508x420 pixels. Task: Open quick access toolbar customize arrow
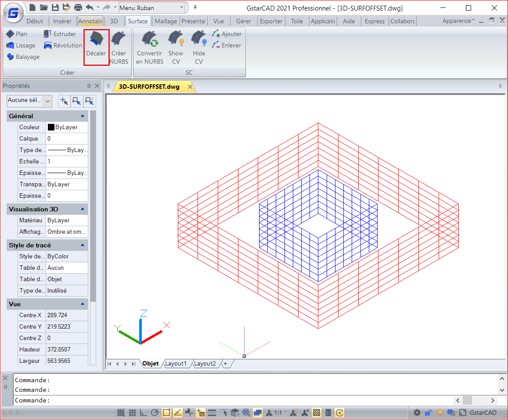click(x=195, y=7)
